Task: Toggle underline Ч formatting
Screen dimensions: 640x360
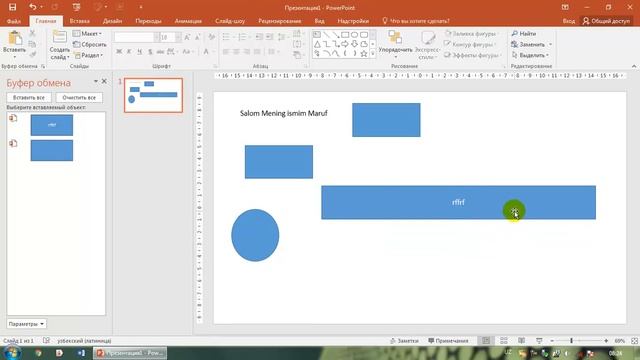Action: click(140, 51)
